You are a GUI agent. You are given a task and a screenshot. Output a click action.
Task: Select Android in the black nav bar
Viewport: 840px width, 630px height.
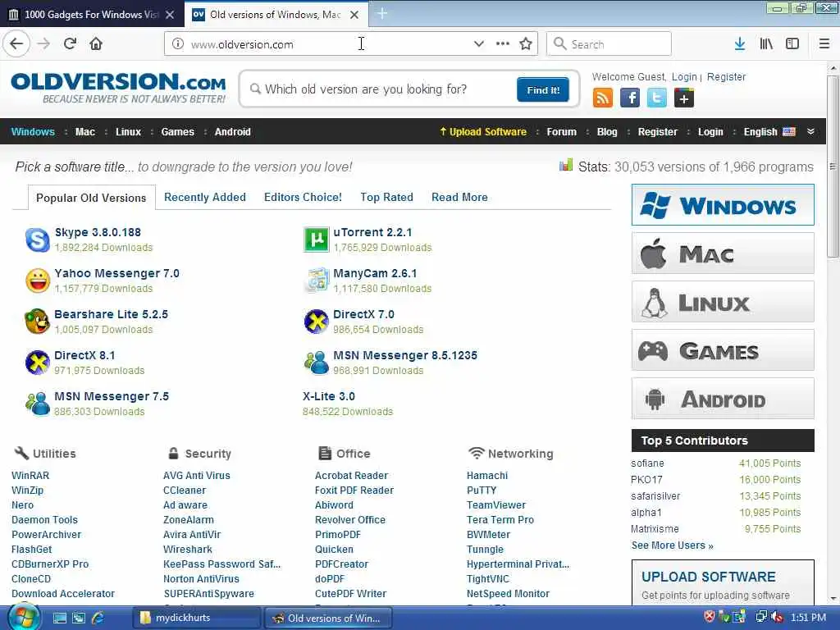232,132
